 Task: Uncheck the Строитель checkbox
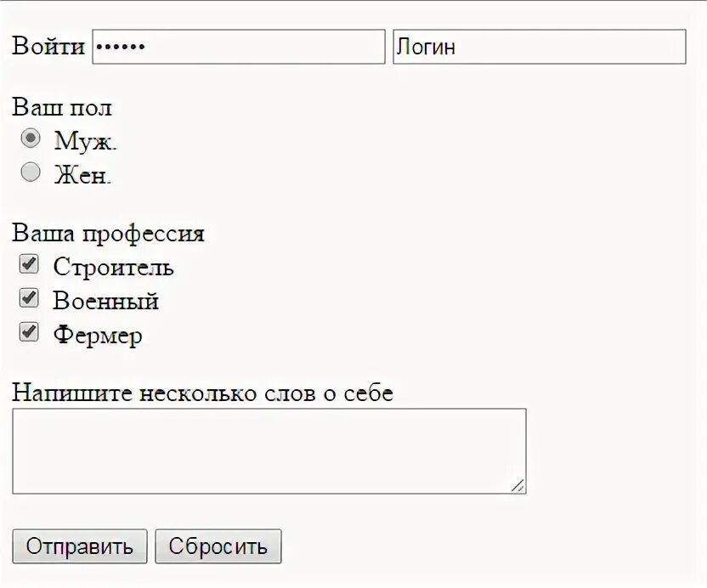click(x=30, y=264)
